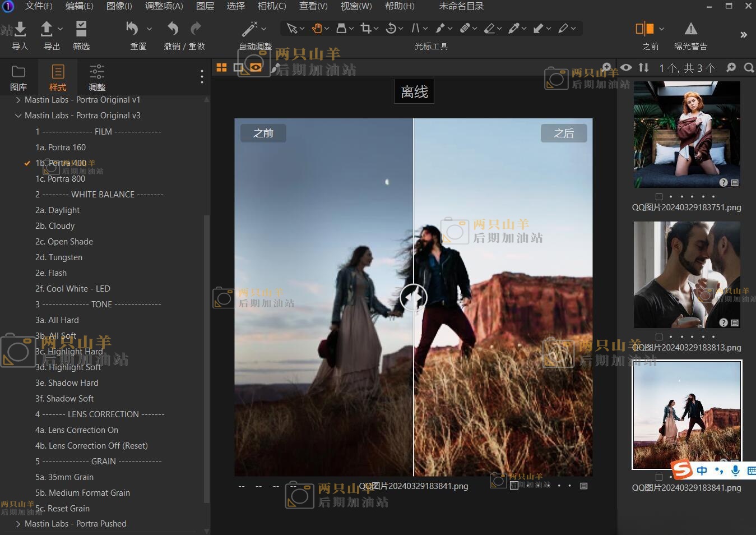
Task: Select the heal bandage tool
Action: (x=465, y=29)
